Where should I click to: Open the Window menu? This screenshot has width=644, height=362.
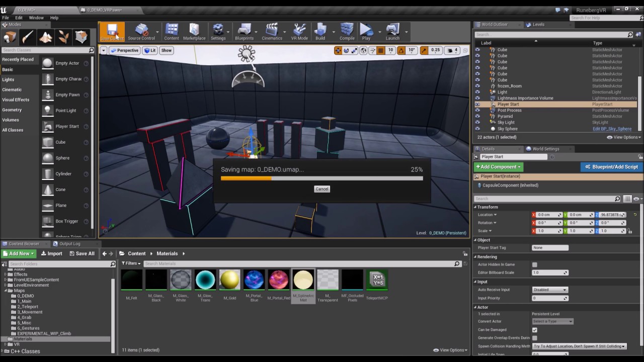[36, 18]
